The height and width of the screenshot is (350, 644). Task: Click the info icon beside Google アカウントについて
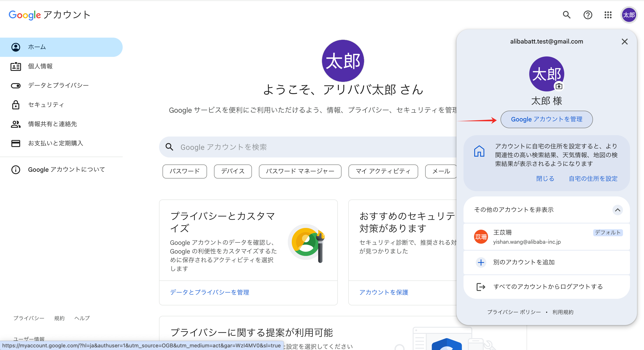(16, 170)
